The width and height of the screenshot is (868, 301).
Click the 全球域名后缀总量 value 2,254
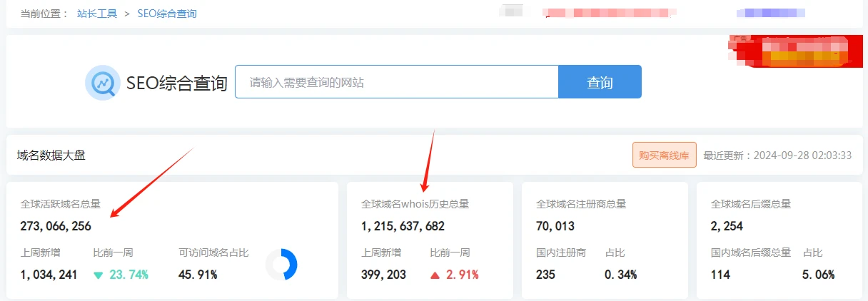[727, 226]
